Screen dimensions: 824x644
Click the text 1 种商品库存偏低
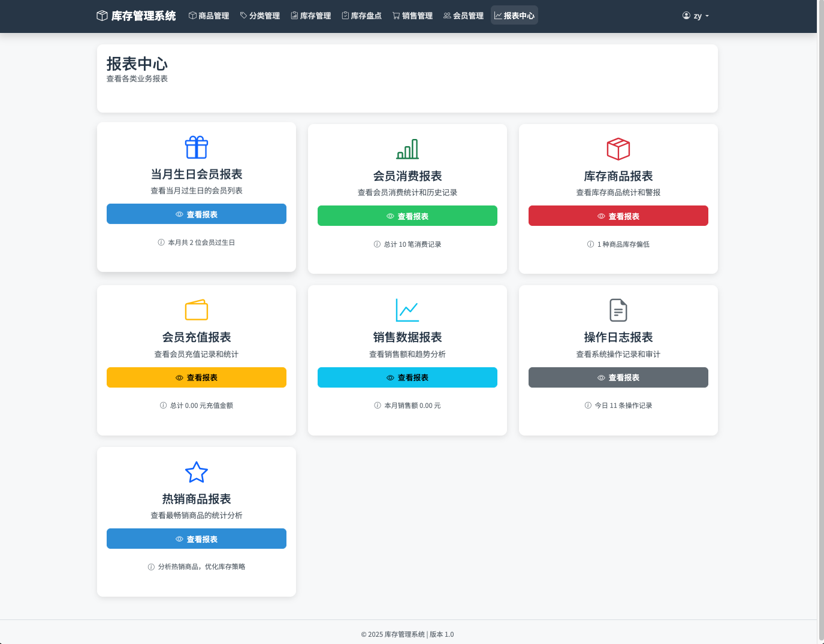point(623,244)
